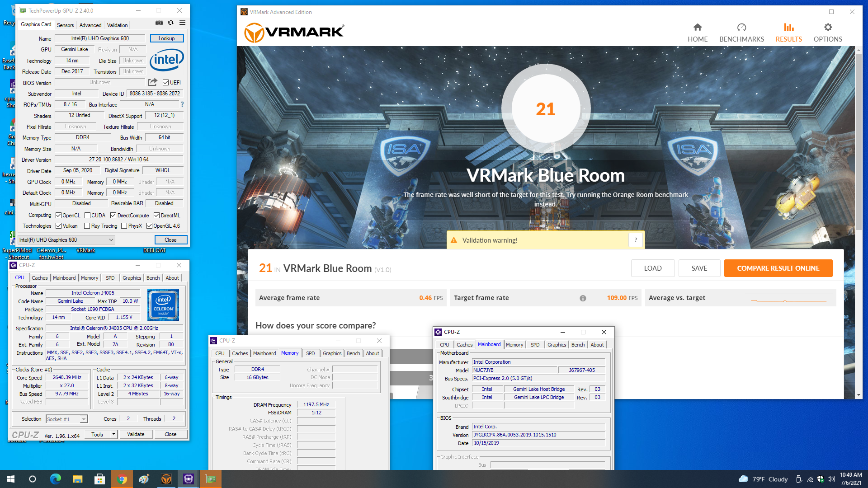Toggle the DirectCompute checkbox
This screenshot has height=488, width=868.
[113, 216]
